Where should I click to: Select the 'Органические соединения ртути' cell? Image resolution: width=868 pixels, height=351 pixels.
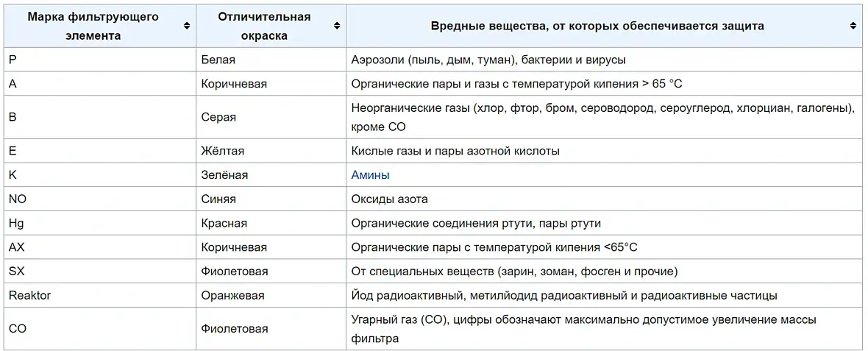[481, 223]
